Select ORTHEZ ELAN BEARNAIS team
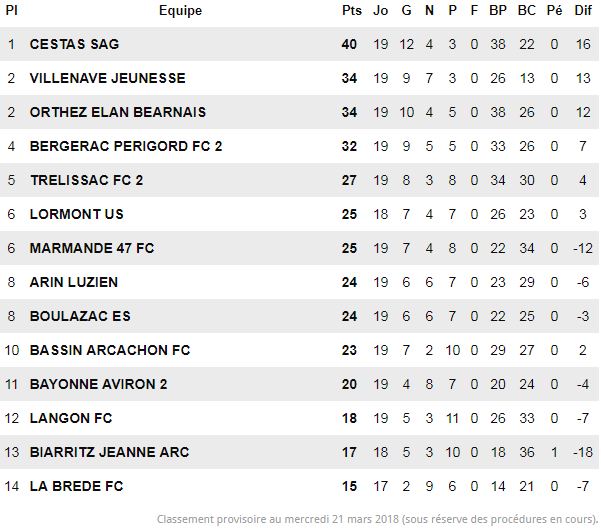Screen dimensions: 601x531 tap(118, 112)
